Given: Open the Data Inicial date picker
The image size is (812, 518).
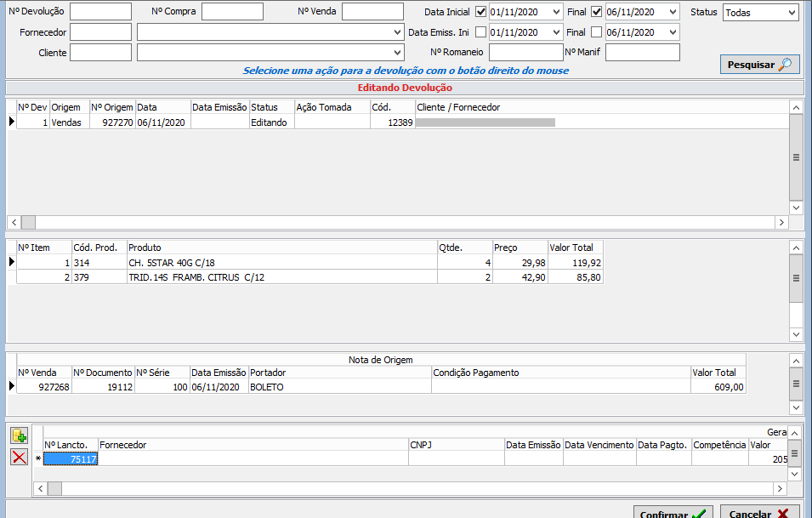Looking at the screenshot, I should [555, 12].
